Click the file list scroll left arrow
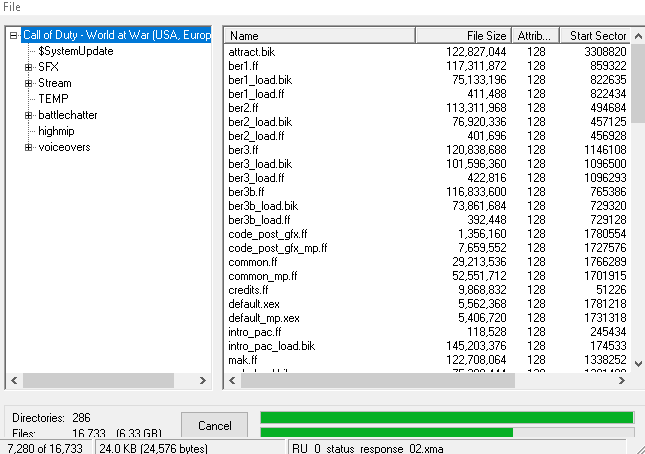Screen dimensions: 645x454 point(232,380)
